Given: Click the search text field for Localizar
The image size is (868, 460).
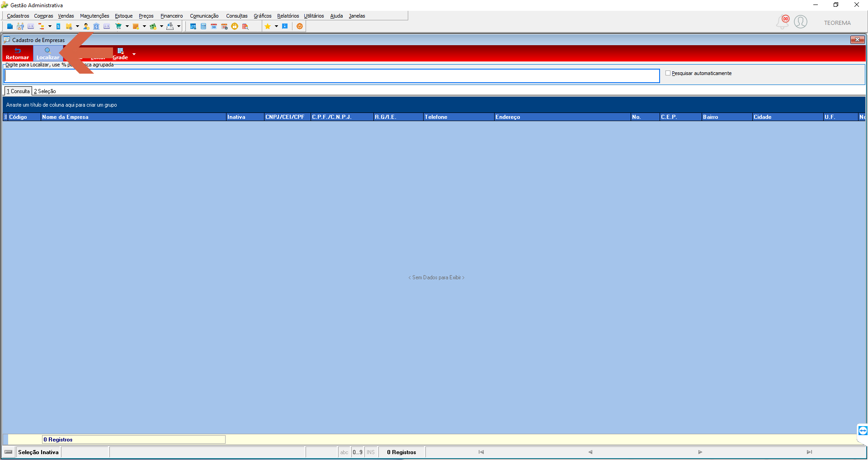Looking at the screenshot, I should tap(332, 76).
